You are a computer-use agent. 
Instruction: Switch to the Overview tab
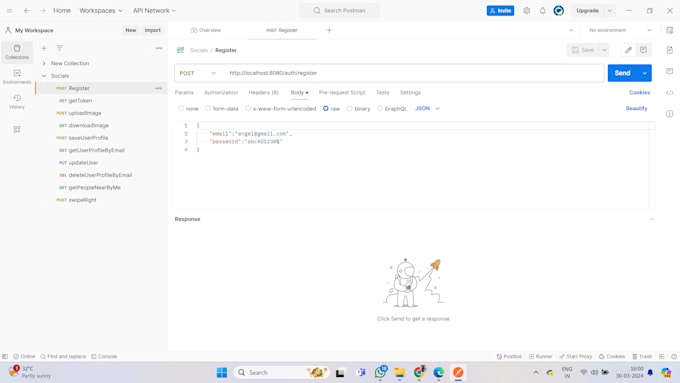206,30
